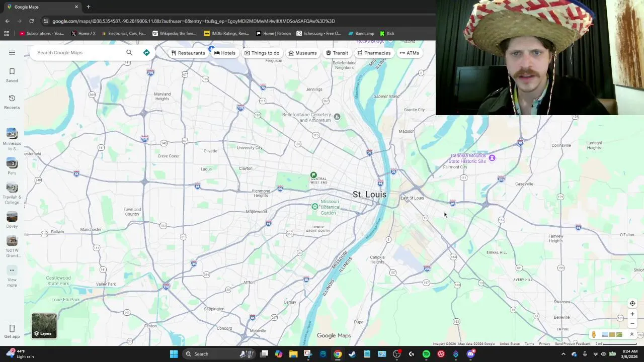The image size is (644, 362).
Task: Click Send Product Feedback link
Action: (x=573, y=344)
